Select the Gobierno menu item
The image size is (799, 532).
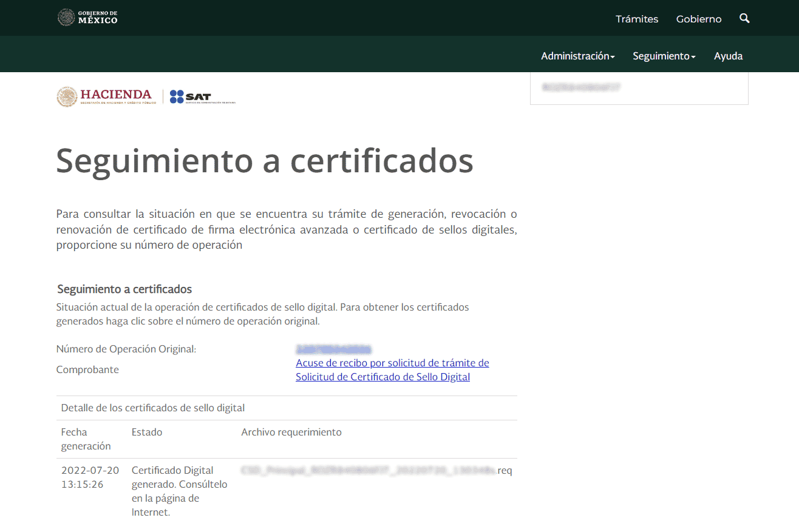(698, 19)
